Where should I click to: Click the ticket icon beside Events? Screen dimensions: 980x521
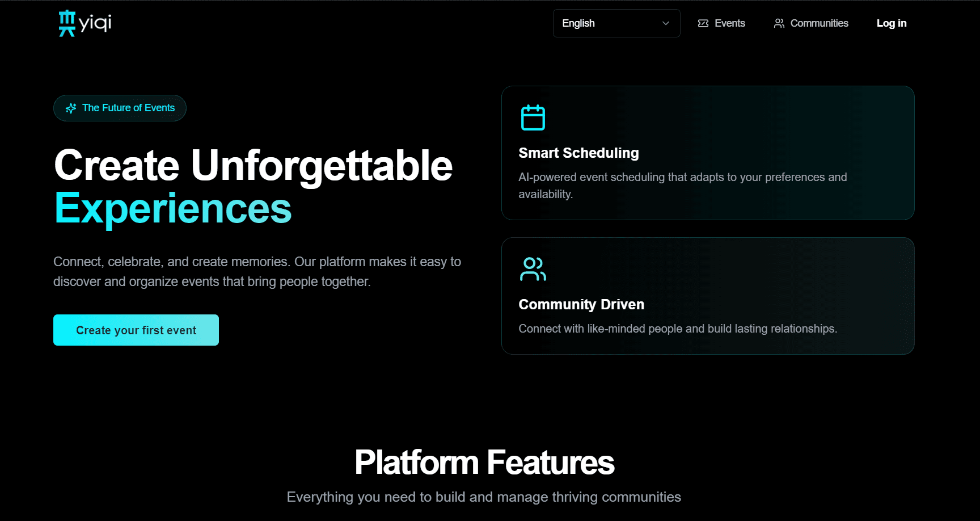point(703,23)
